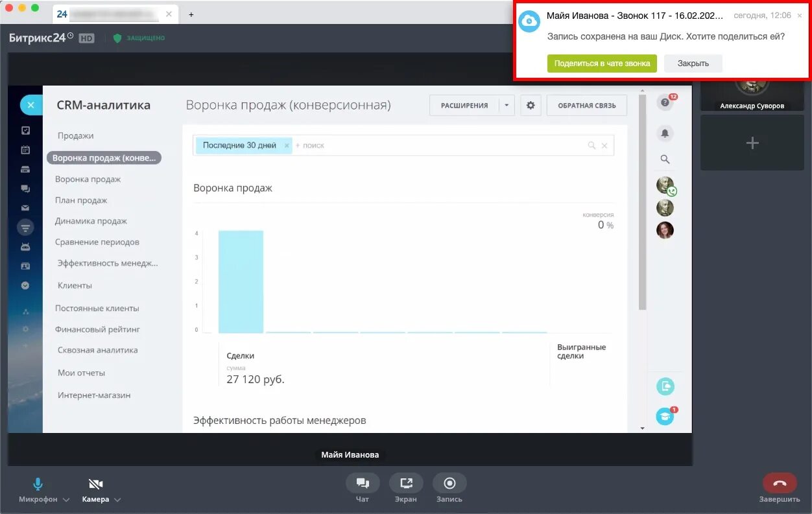Click the Экран screen share button
Image resolution: width=812 pixels, height=514 pixels.
[x=406, y=484]
